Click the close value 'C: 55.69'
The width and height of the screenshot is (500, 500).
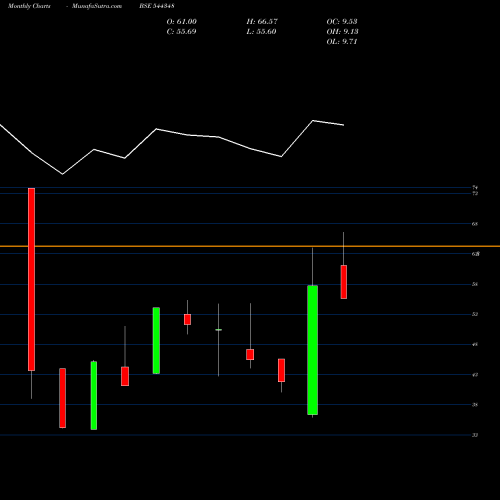(x=181, y=32)
